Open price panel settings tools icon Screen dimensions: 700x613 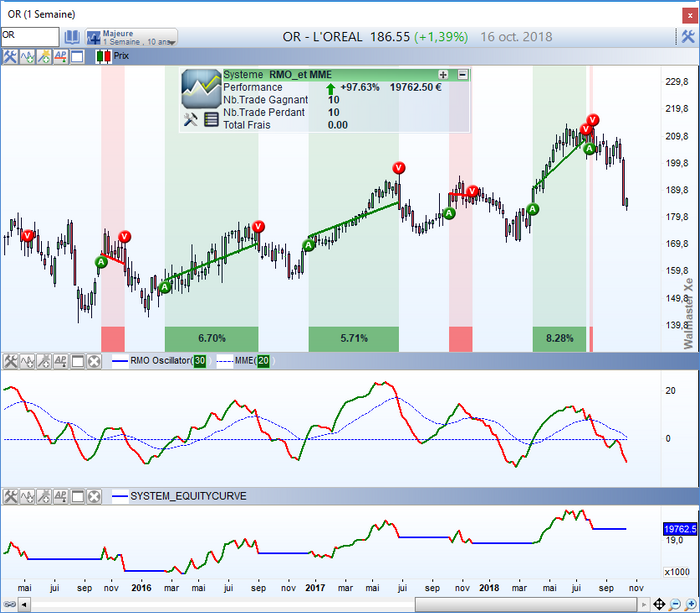(x=10, y=57)
